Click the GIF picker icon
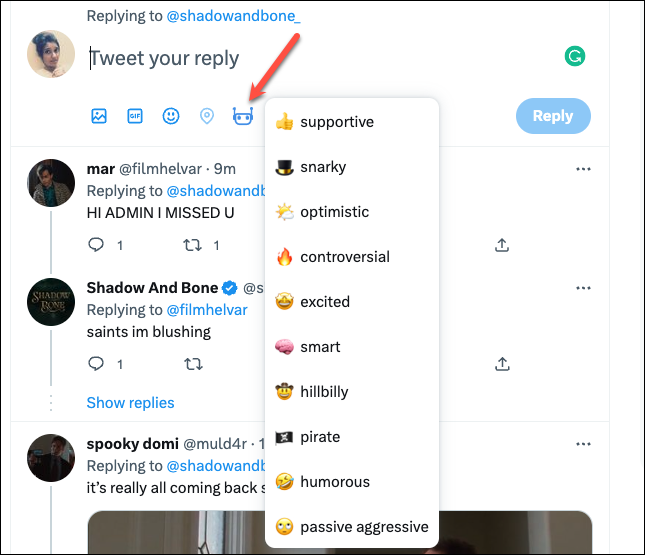This screenshot has width=645, height=555. pos(135,116)
